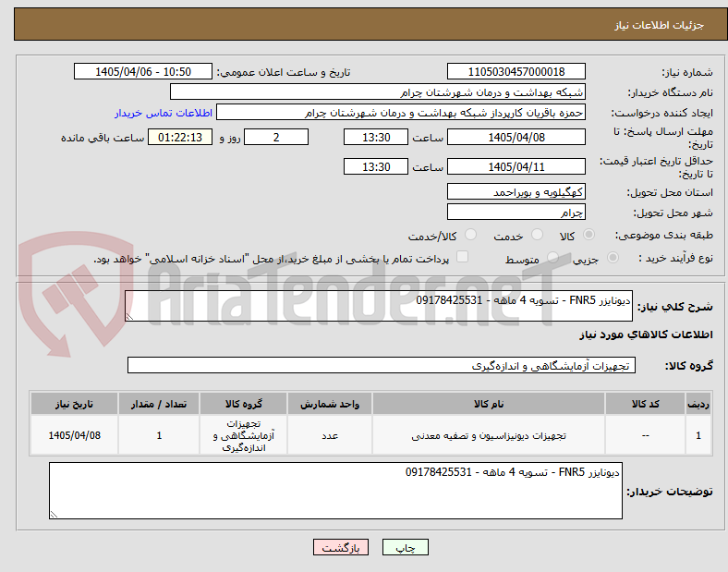
Task: Click the گروه کالا field
Action: click(x=382, y=365)
